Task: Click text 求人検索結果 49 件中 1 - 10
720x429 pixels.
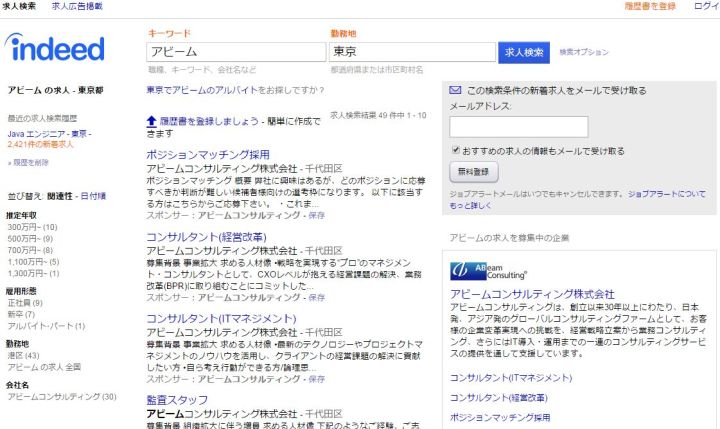Action: click(x=378, y=115)
